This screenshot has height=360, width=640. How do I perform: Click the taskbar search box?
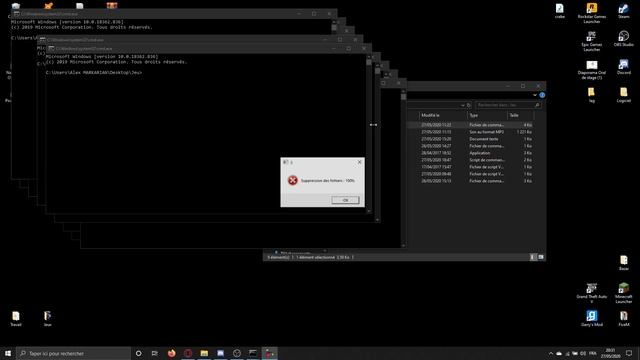tap(74, 353)
